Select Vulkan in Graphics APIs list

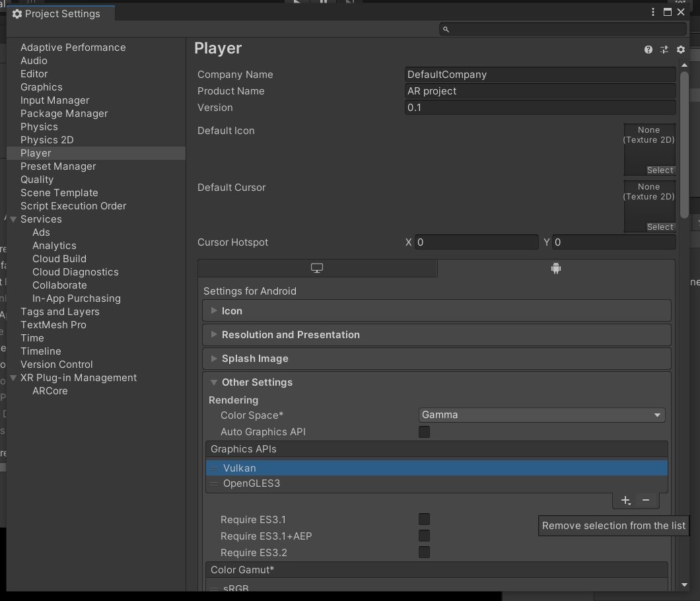437,468
